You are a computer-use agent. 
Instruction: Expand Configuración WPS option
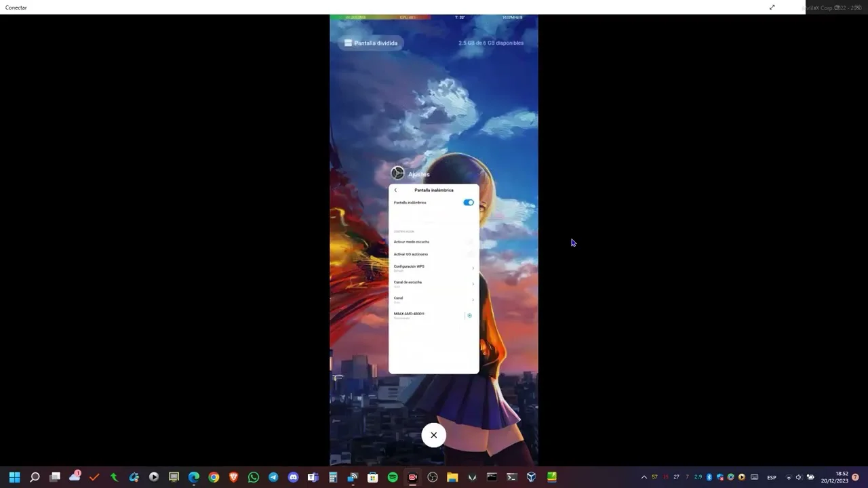click(x=473, y=268)
